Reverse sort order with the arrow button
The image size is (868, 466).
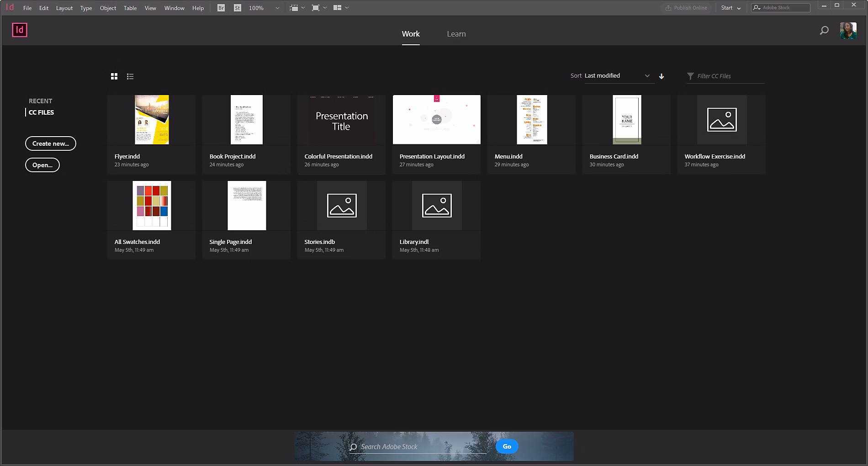pos(662,76)
